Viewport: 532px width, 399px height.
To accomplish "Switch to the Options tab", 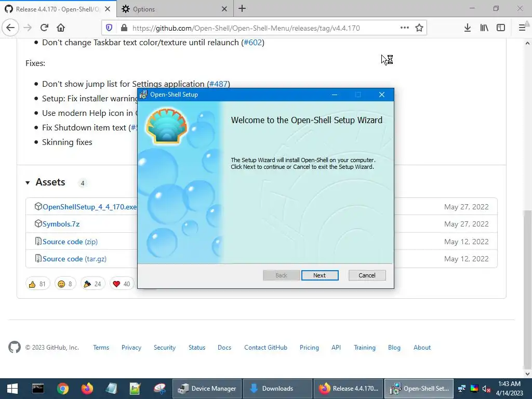I will tap(175, 9).
